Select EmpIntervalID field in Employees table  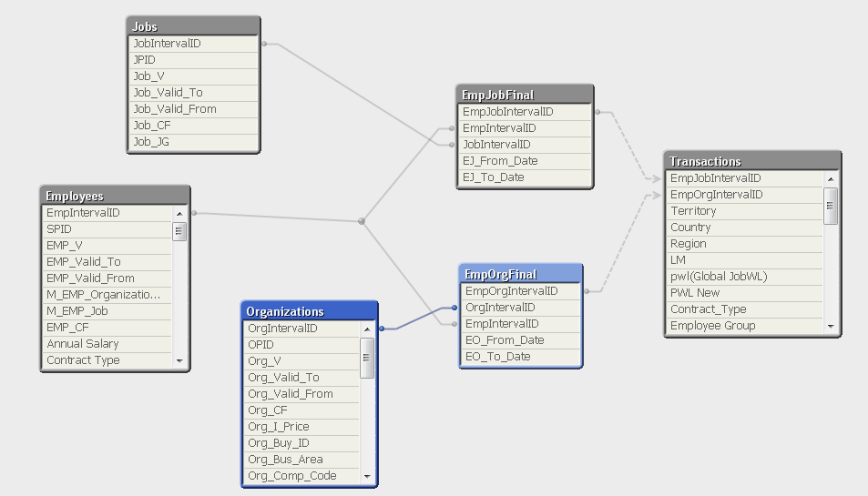[x=107, y=213]
